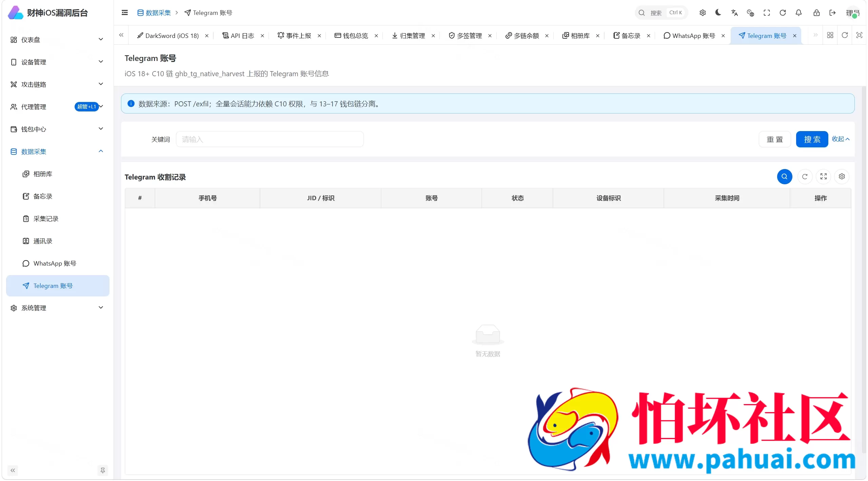Expand the 仪表盘 sidebar section

[x=58, y=40]
